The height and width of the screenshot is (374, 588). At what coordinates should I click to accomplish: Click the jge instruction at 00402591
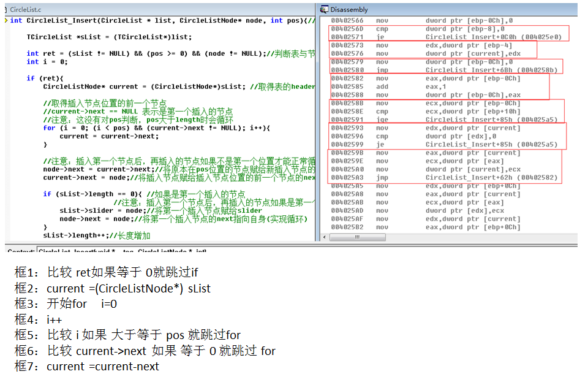coord(444,120)
